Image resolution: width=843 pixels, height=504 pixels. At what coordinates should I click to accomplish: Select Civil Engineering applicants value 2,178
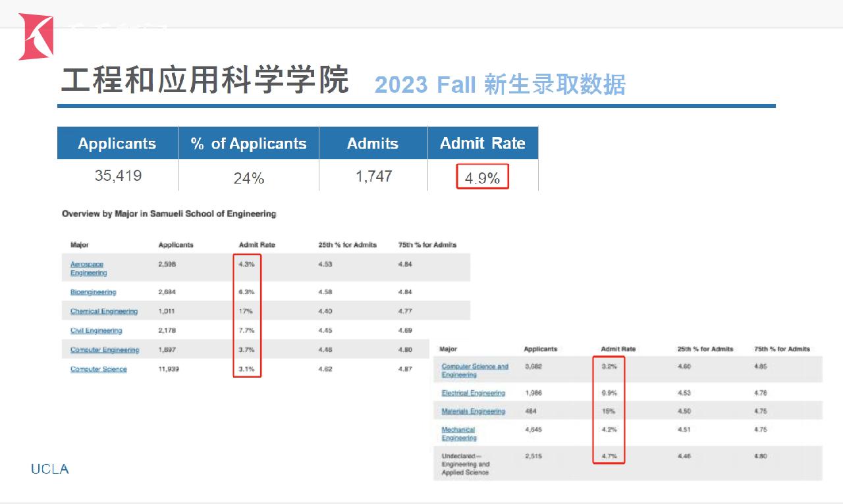[167, 330]
